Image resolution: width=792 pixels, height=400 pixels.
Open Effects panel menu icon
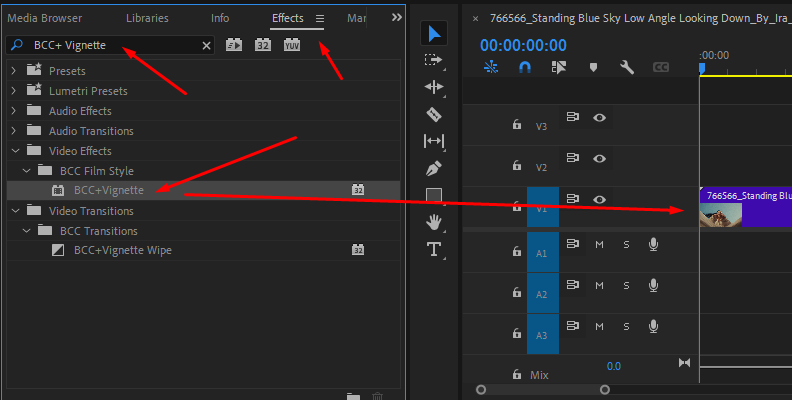[x=320, y=18]
